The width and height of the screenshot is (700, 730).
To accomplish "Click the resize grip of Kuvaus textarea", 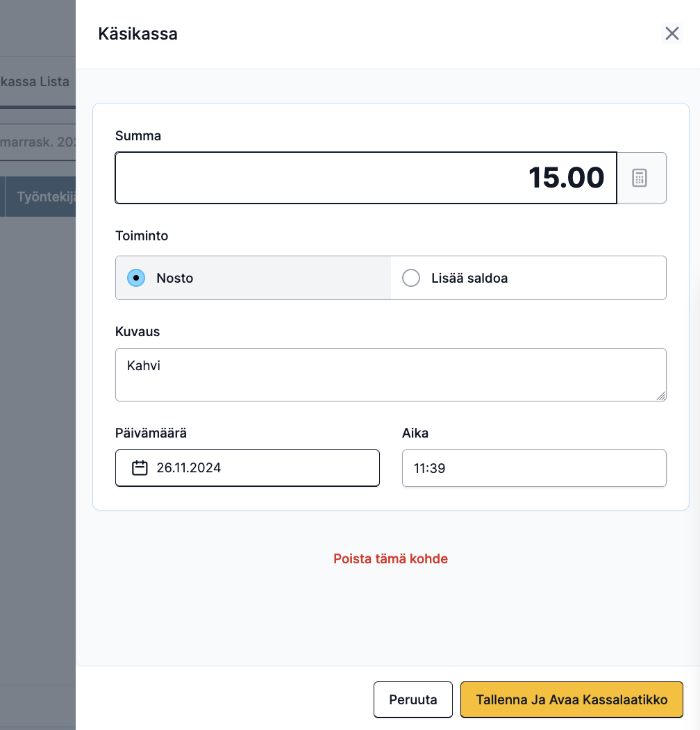I will click(x=661, y=396).
